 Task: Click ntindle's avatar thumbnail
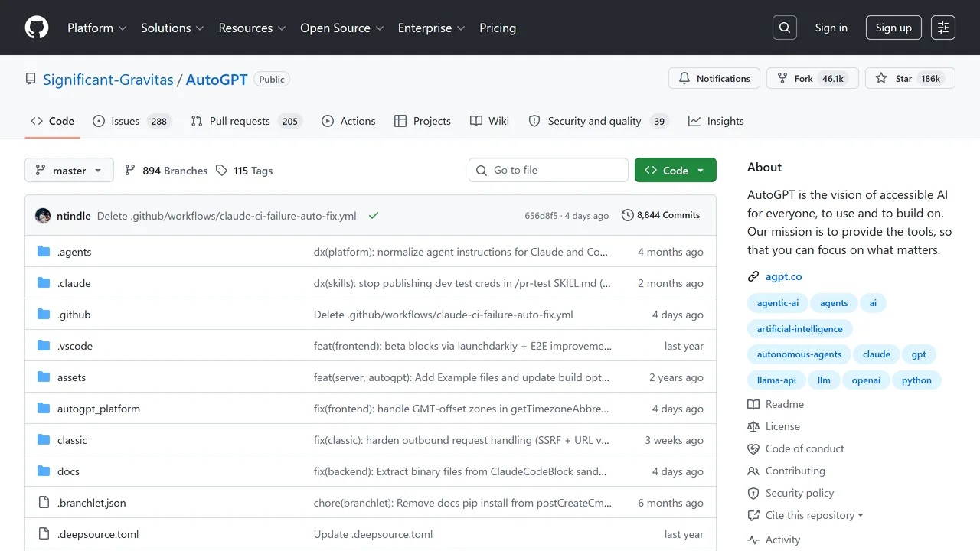click(43, 216)
